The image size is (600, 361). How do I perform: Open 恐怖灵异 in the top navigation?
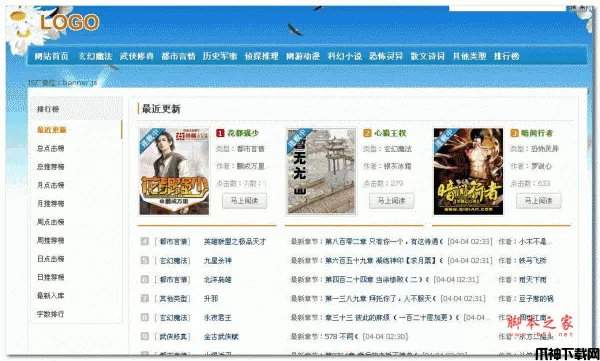pos(386,56)
